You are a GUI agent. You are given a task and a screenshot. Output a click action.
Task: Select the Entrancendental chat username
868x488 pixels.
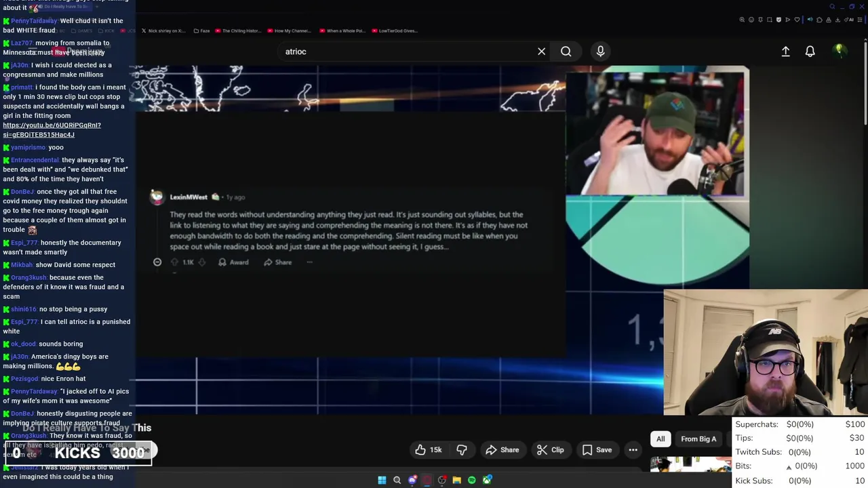[x=35, y=160]
